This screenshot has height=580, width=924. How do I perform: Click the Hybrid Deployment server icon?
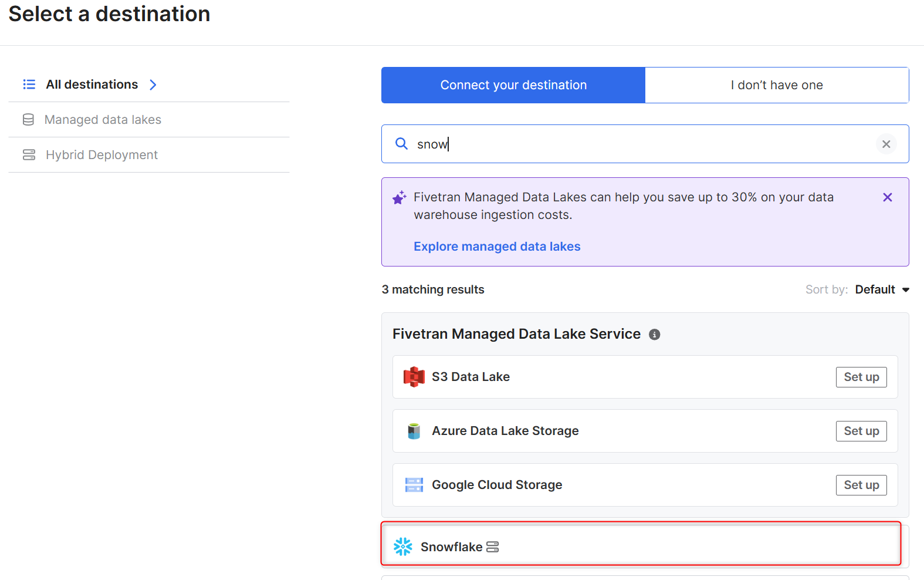click(x=29, y=155)
